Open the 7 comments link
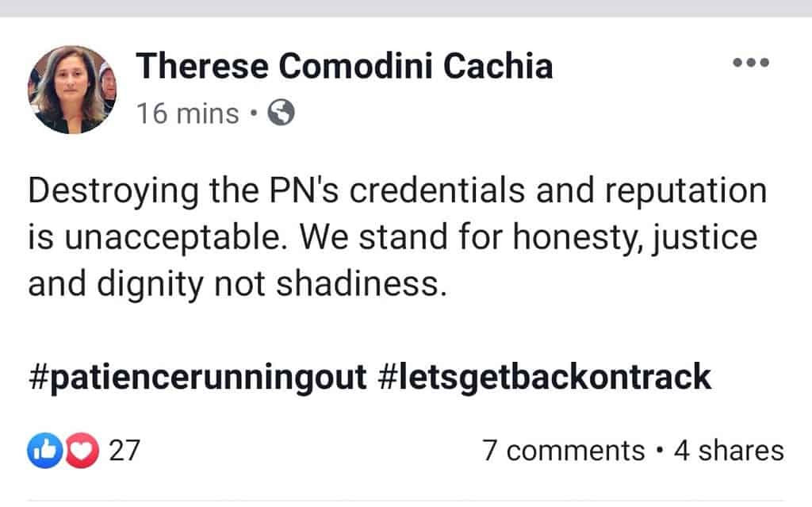The image size is (812, 507). [562, 451]
